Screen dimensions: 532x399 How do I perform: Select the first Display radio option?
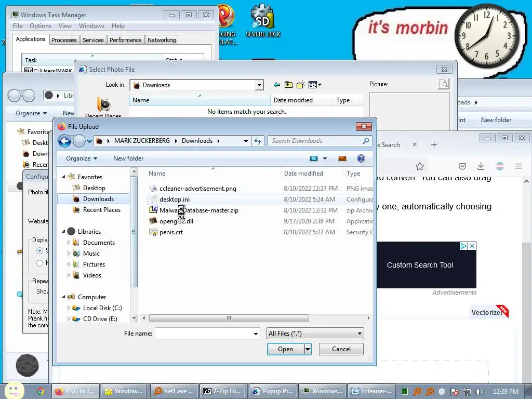[x=39, y=251]
